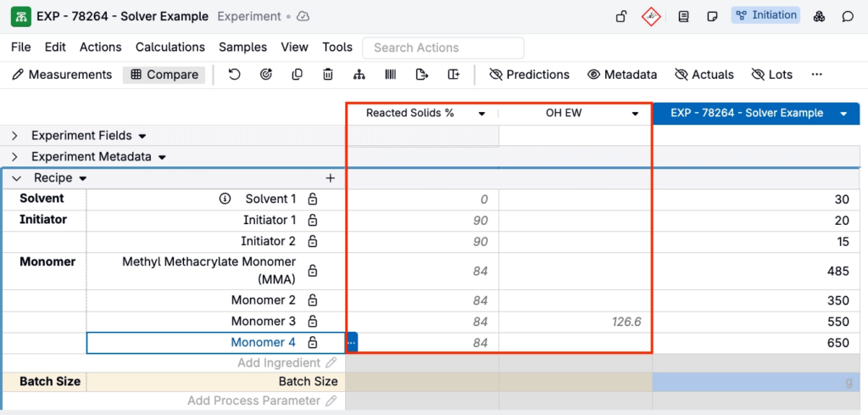The width and height of the screenshot is (868, 415).
Task: Open the View menu
Action: coord(294,48)
